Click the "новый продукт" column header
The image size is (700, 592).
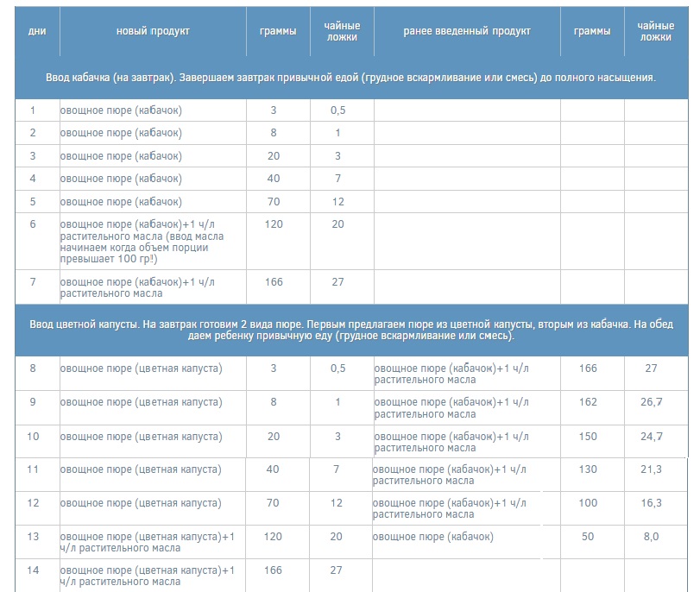[x=153, y=31]
